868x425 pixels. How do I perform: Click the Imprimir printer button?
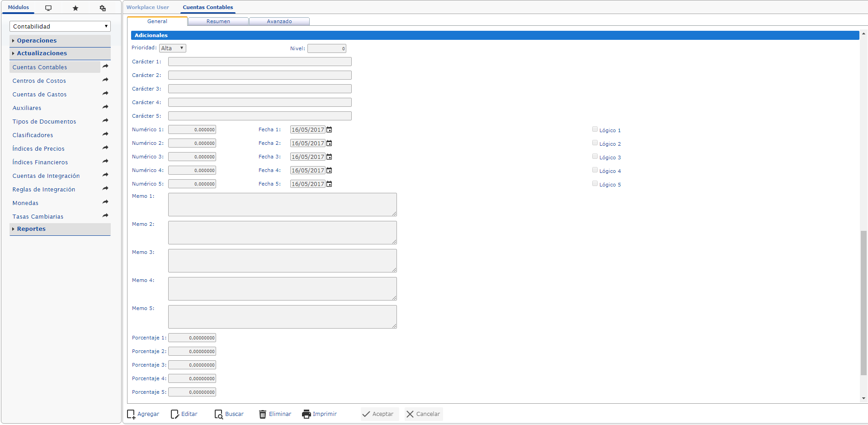point(319,414)
